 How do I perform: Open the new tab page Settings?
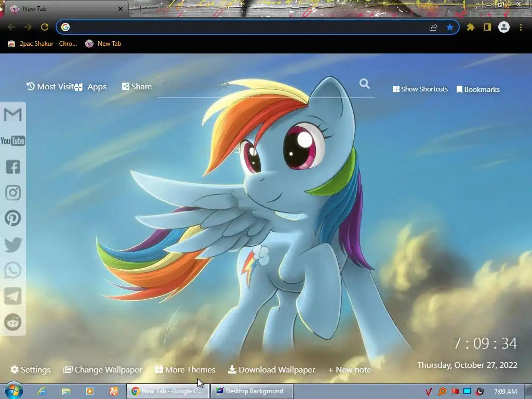click(x=31, y=369)
